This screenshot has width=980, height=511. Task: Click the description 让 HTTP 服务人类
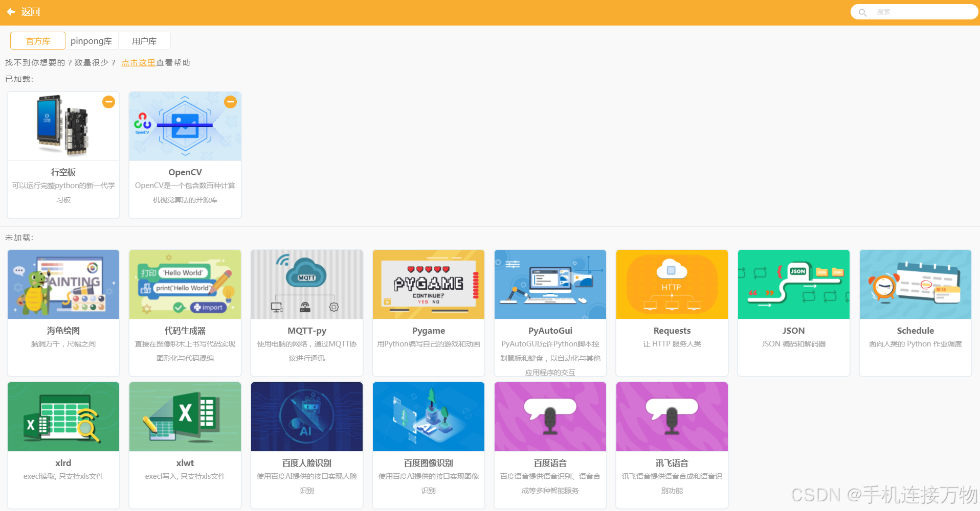pos(672,344)
